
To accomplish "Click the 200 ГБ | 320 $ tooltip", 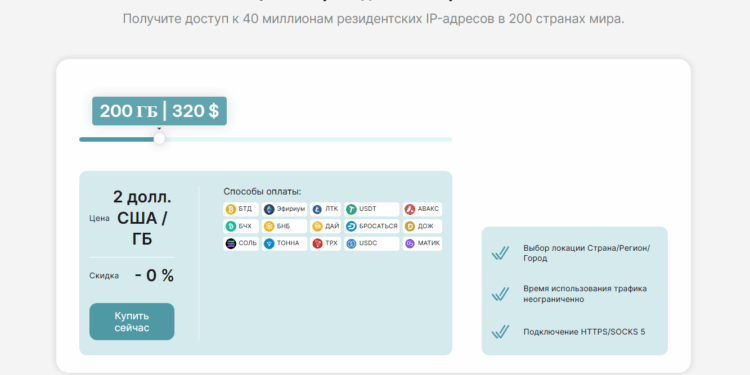I will click(159, 111).
